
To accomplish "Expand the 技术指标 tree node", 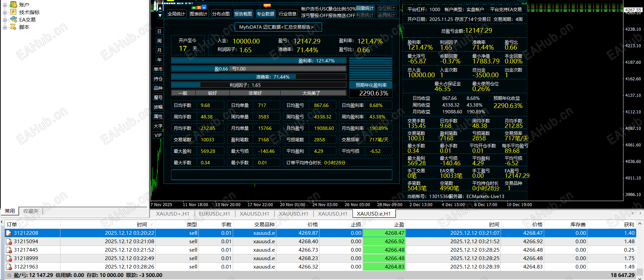I will pyautogui.click(x=5, y=12).
